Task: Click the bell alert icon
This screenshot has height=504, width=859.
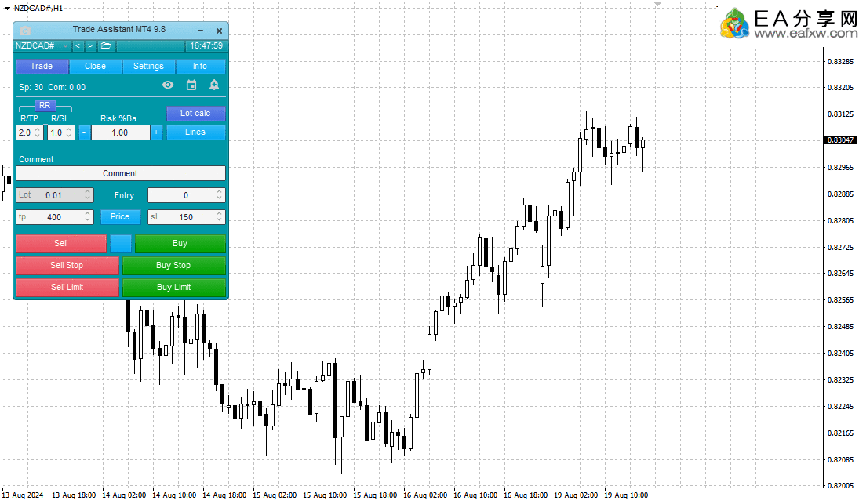Action: 214,85
